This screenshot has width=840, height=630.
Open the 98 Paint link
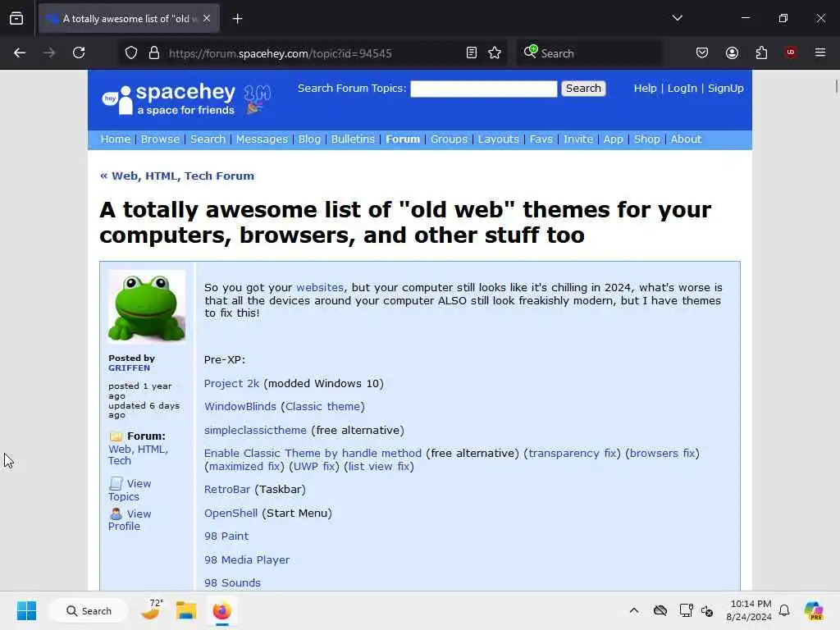226,536
